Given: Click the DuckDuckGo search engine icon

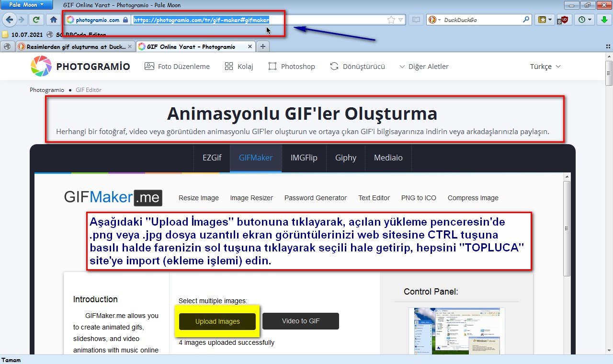Looking at the screenshot, I should pos(432,20).
